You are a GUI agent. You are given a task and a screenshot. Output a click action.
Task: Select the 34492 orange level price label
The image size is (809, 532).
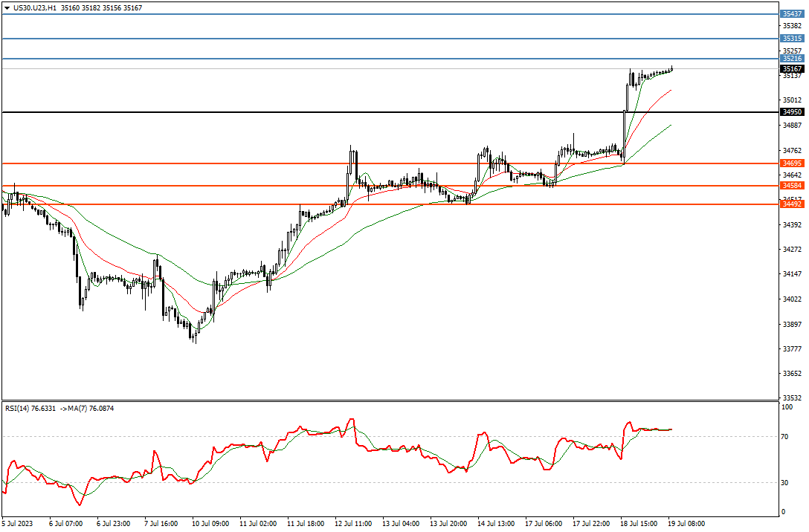click(x=792, y=204)
